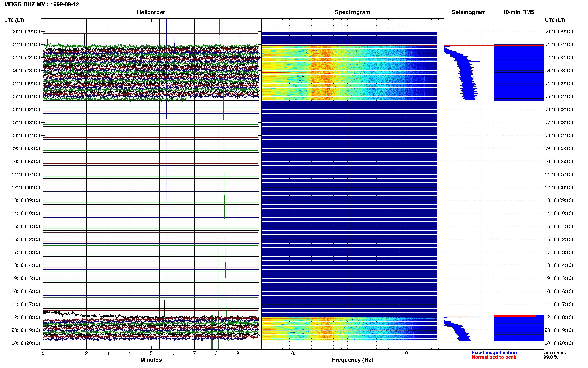Image resolution: width=588 pixels, height=368 pixels.
Task: Click the frequency tick label 0.1
Action: tap(295, 353)
